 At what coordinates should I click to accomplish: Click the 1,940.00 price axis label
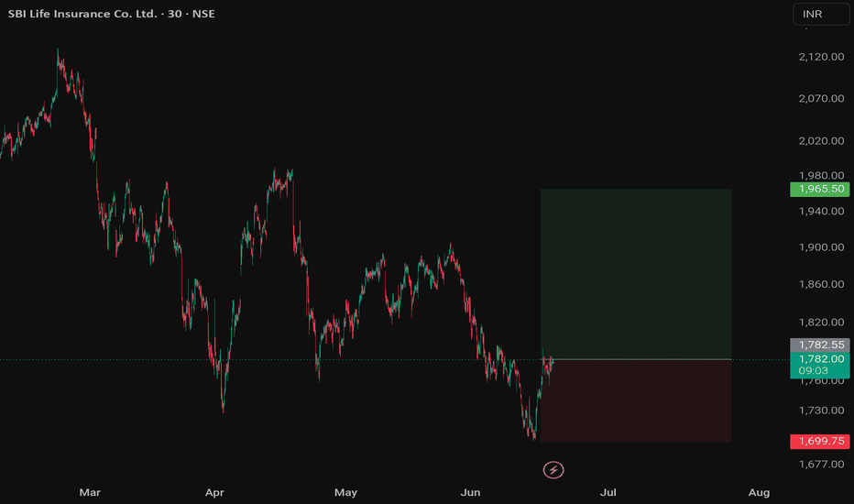tap(821, 212)
